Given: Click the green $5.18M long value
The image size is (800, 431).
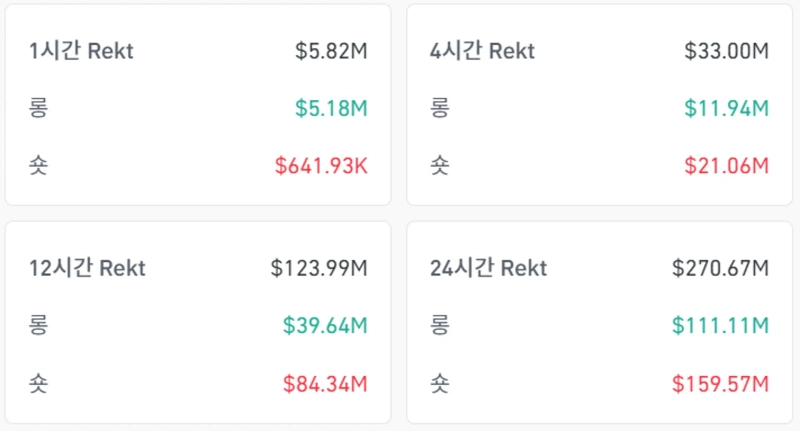Looking at the screenshot, I should 331,108.
